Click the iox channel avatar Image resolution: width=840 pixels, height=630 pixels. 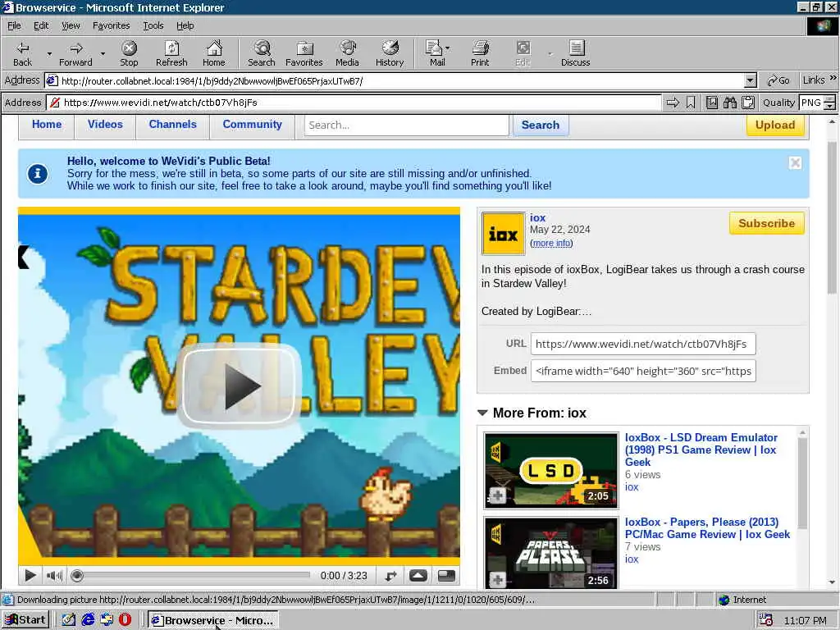(503, 234)
